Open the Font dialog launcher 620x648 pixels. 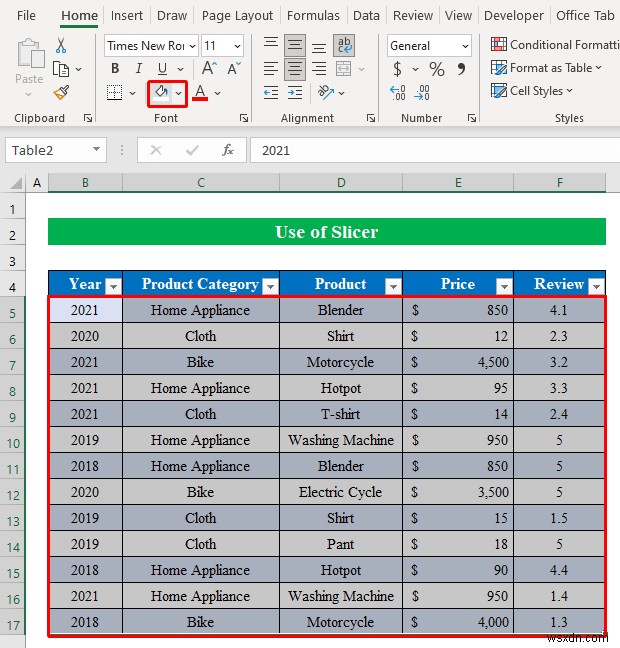[x=244, y=119]
